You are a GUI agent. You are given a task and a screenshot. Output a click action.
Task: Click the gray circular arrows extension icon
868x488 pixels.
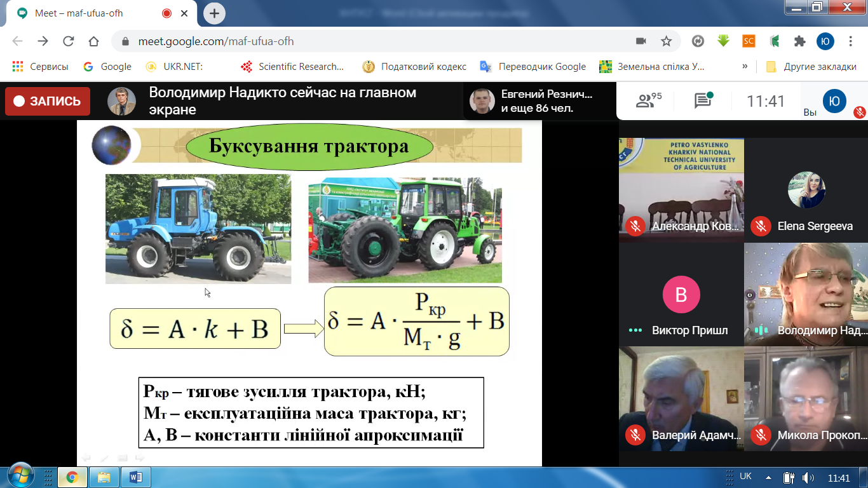point(698,41)
